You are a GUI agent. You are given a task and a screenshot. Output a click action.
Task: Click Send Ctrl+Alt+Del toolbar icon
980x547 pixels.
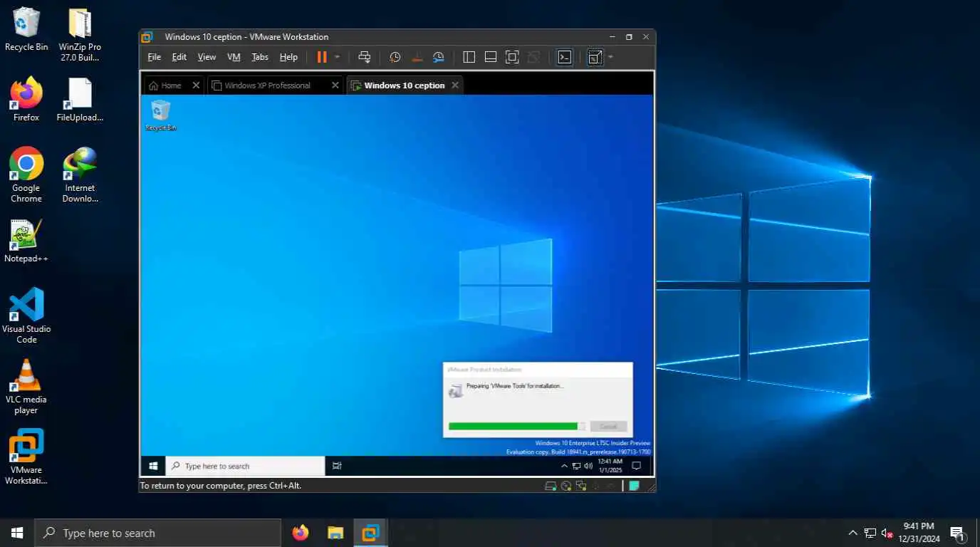pyautogui.click(x=365, y=57)
